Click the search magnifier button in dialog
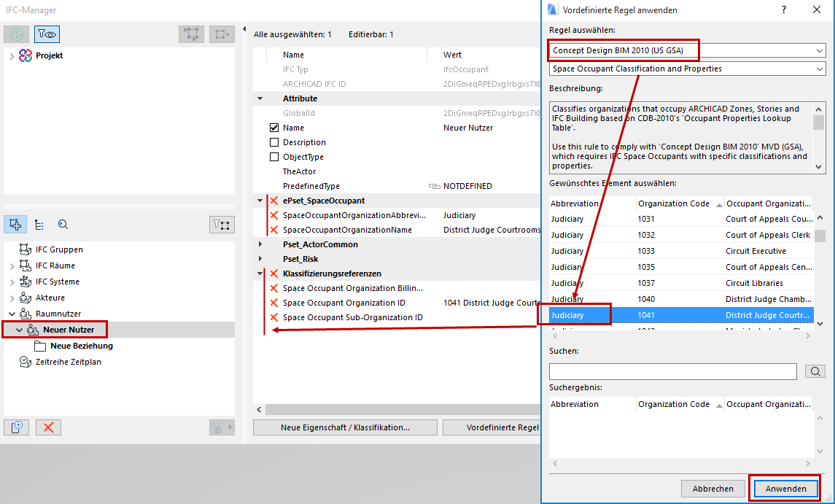835x504 pixels. coord(815,371)
